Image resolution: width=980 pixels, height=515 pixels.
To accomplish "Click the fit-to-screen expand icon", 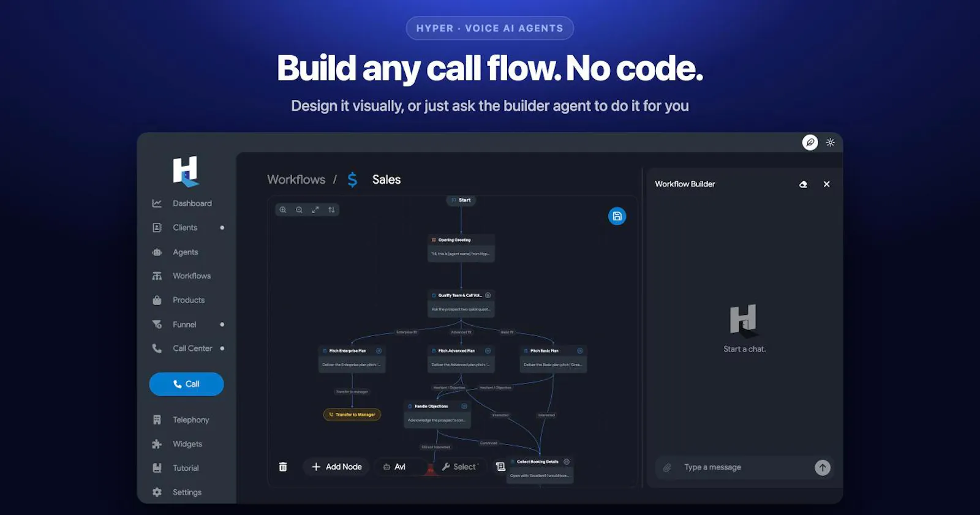I will point(315,210).
